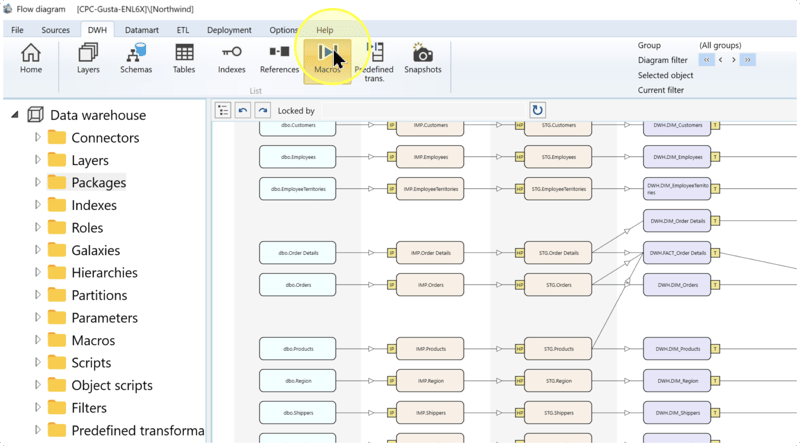
Task: Click the diagram tree-list toggle icon
Action: coord(223,110)
